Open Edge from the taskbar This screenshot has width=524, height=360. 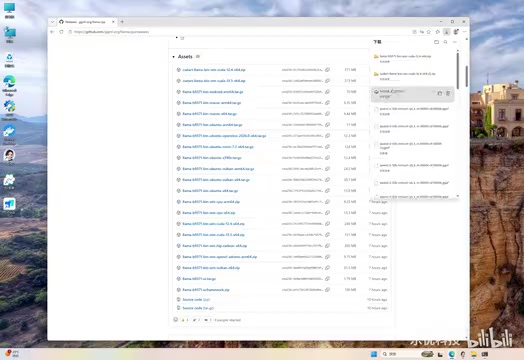pos(451,354)
